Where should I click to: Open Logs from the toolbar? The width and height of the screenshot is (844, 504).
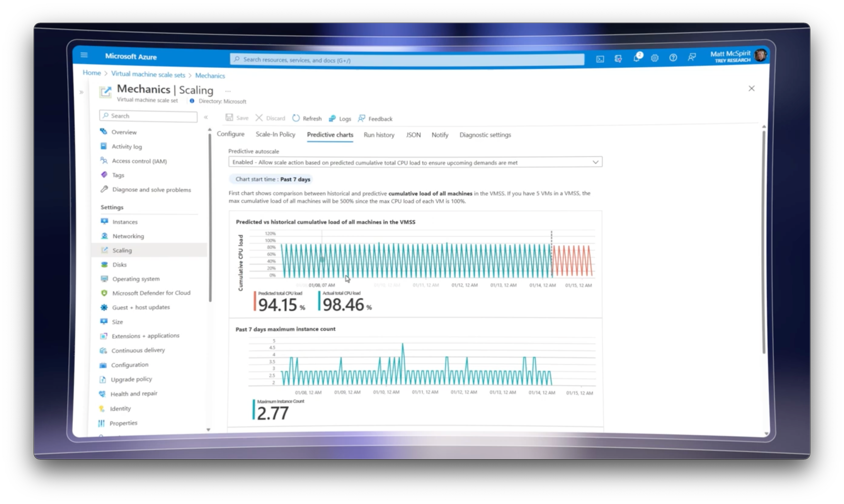340,118
